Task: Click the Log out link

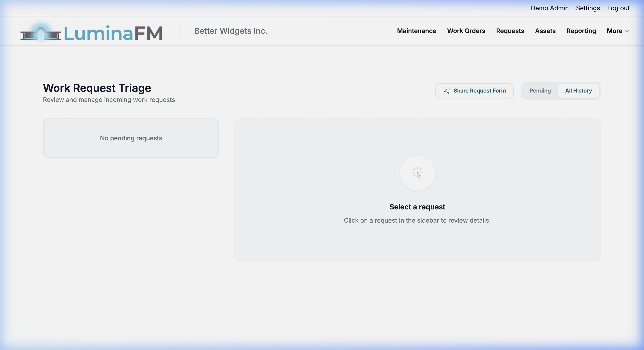Action: coord(618,8)
